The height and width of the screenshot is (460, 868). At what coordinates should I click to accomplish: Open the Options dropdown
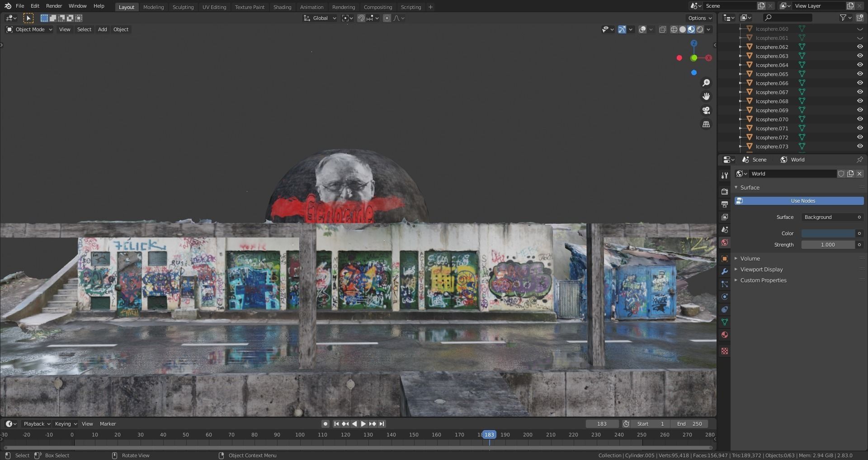pyautogui.click(x=700, y=18)
